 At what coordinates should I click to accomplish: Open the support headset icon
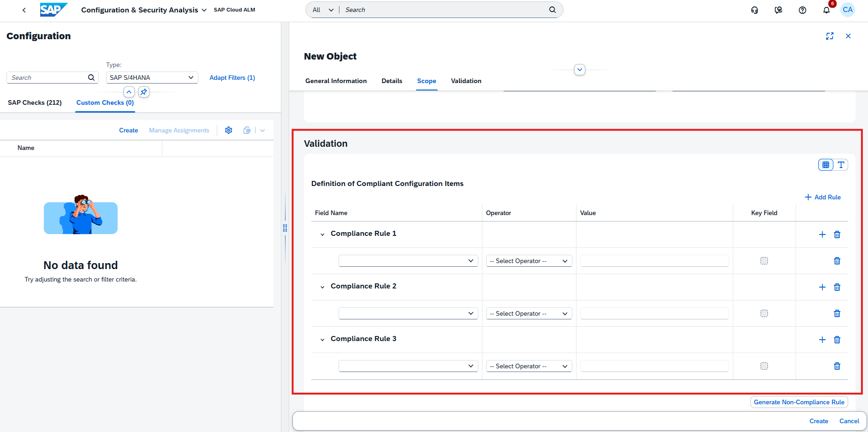point(755,10)
